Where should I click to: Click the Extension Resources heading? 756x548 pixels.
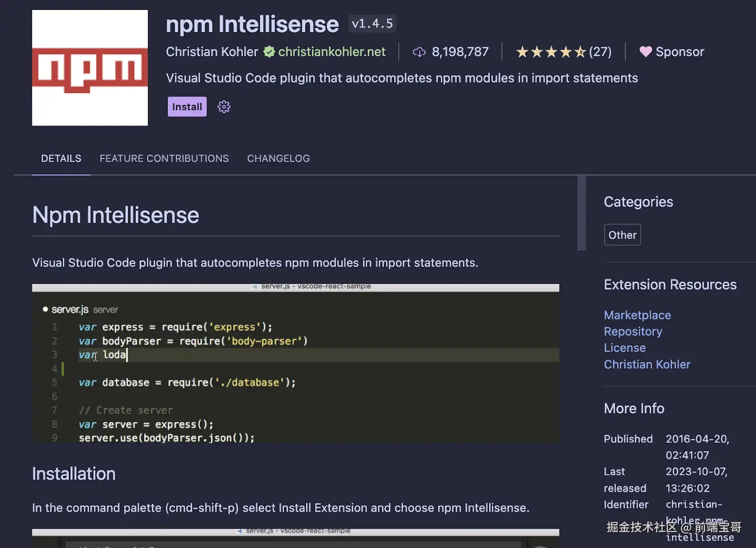point(670,284)
